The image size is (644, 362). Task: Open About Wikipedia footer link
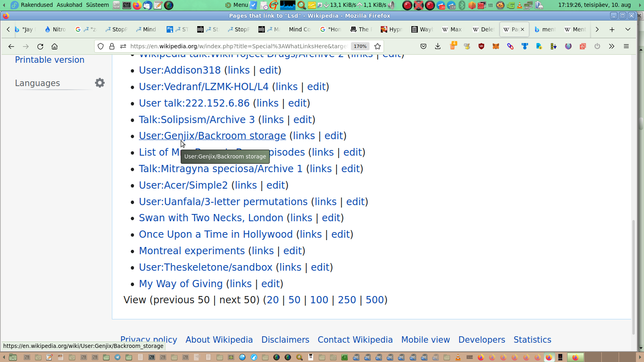[219, 340]
